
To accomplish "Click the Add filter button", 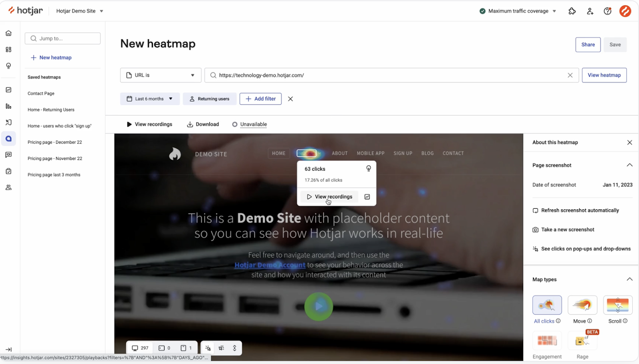I will point(260,99).
